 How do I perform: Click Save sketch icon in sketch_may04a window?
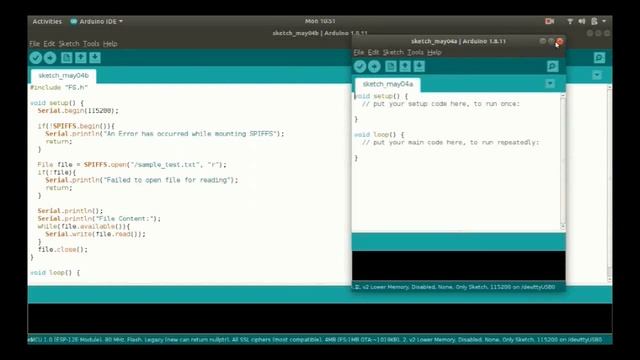pos(419,66)
